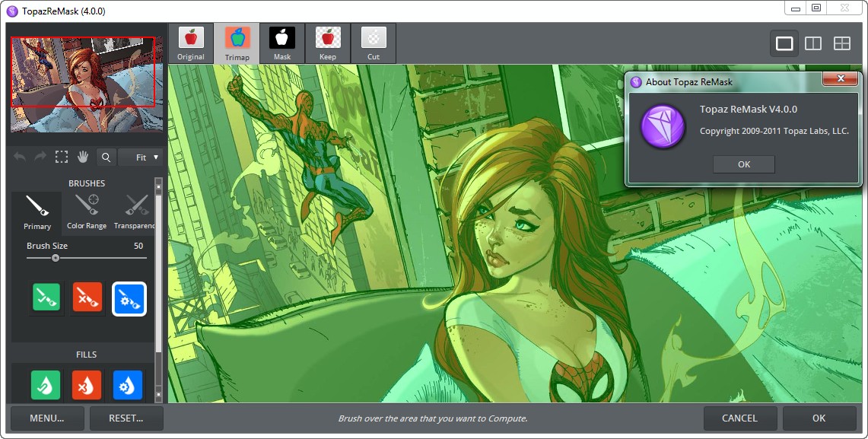Open the Mask view tab
Image resolution: width=868 pixels, height=439 pixels.
pyautogui.click(x=282, y=43)
